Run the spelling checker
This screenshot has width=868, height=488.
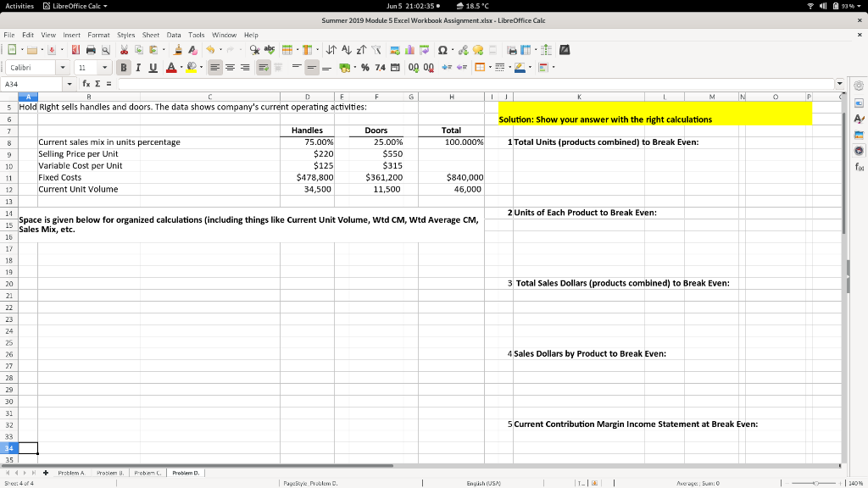tap(270, 49)
